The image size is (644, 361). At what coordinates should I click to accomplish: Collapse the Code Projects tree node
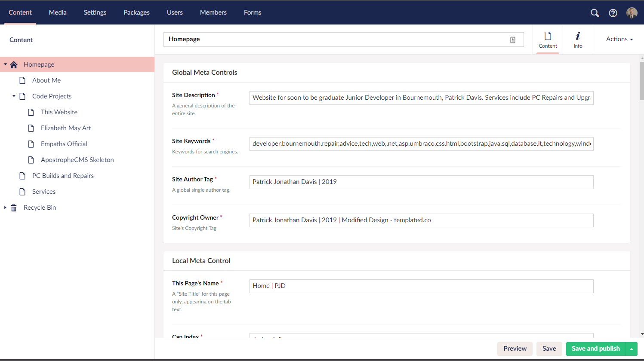click(x=13, y=96)
